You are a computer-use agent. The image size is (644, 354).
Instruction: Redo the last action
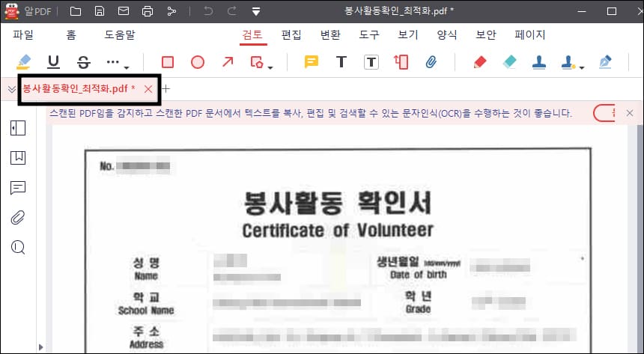pos(232,11)
